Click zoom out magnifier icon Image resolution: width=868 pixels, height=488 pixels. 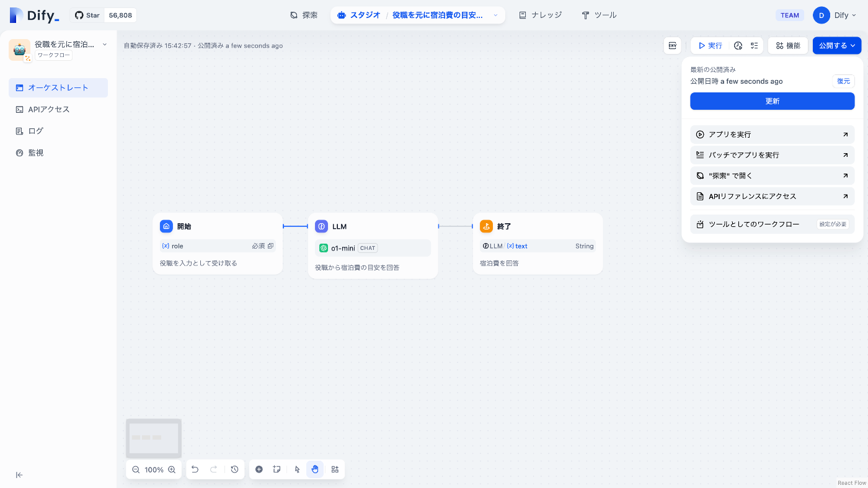coord(136,470)
